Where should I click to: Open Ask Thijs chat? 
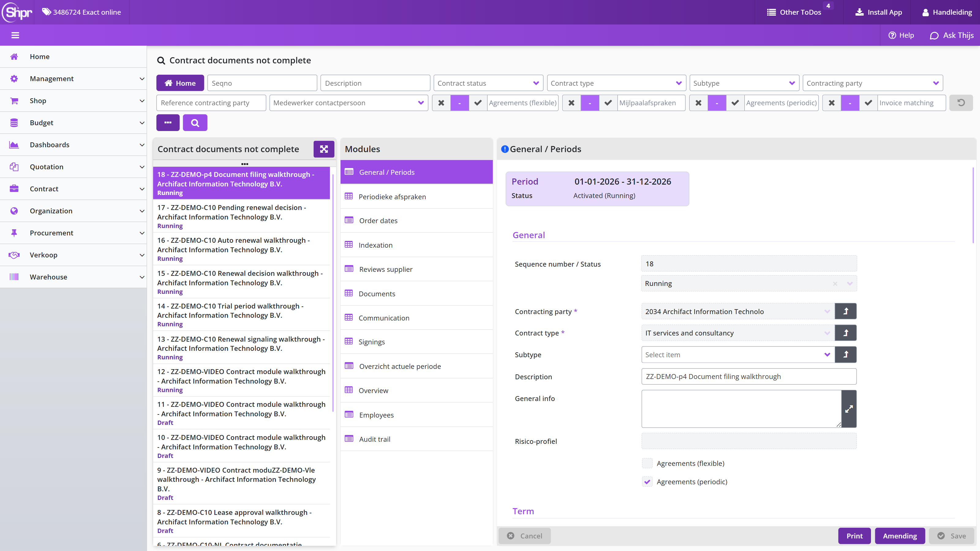[952, 36]
